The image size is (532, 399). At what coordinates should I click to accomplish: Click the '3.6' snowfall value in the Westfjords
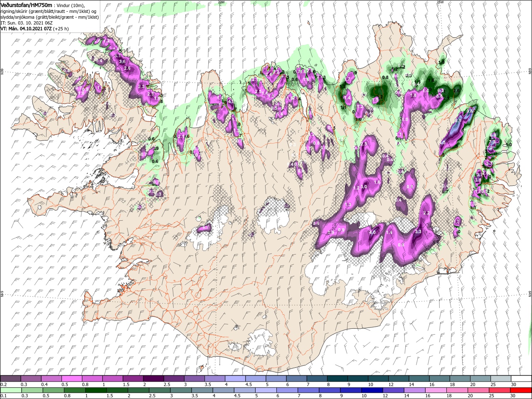pyautogui.click(x=122, y=62)
